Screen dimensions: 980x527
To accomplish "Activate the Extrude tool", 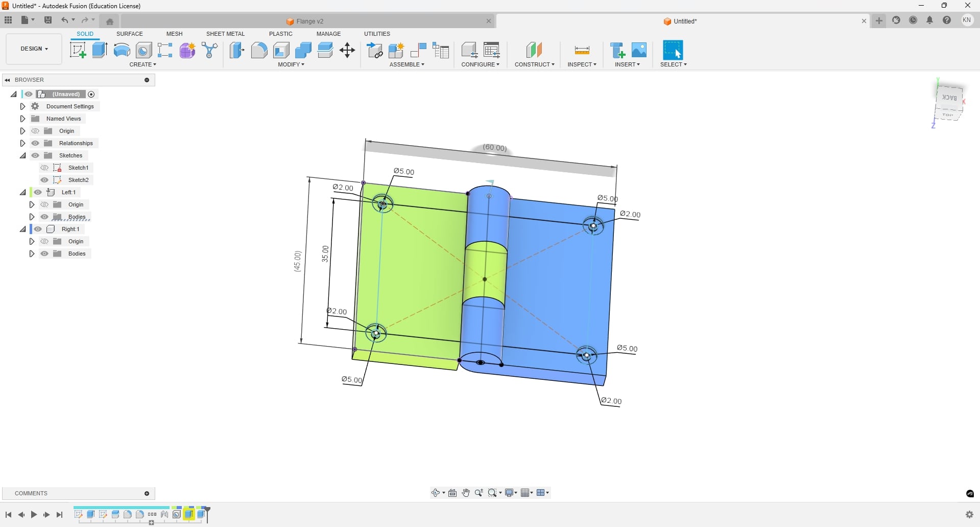I will click(100, 50).
